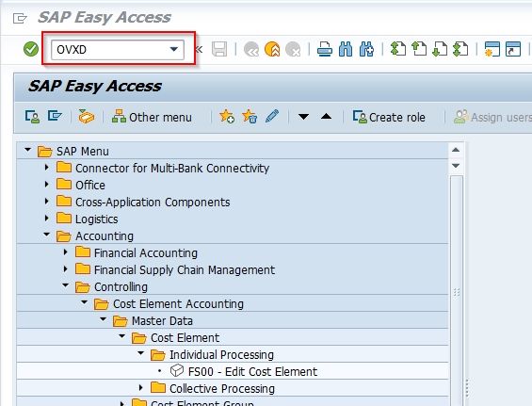Click the Assign users button

click(x=492, y=117)
